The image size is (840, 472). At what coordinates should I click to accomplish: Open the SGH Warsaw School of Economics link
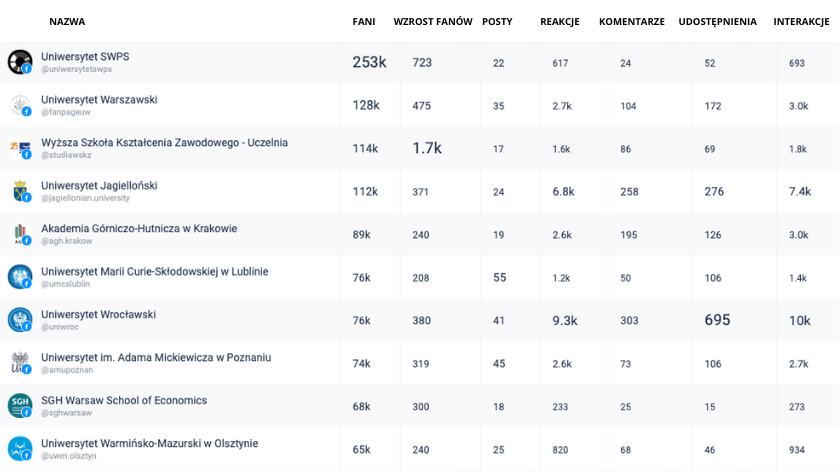point(124,400)
